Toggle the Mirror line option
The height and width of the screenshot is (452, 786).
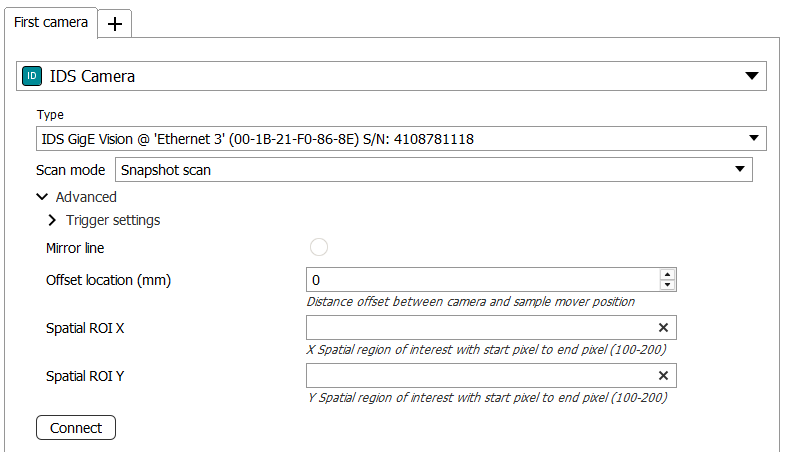tap(319, 248)
